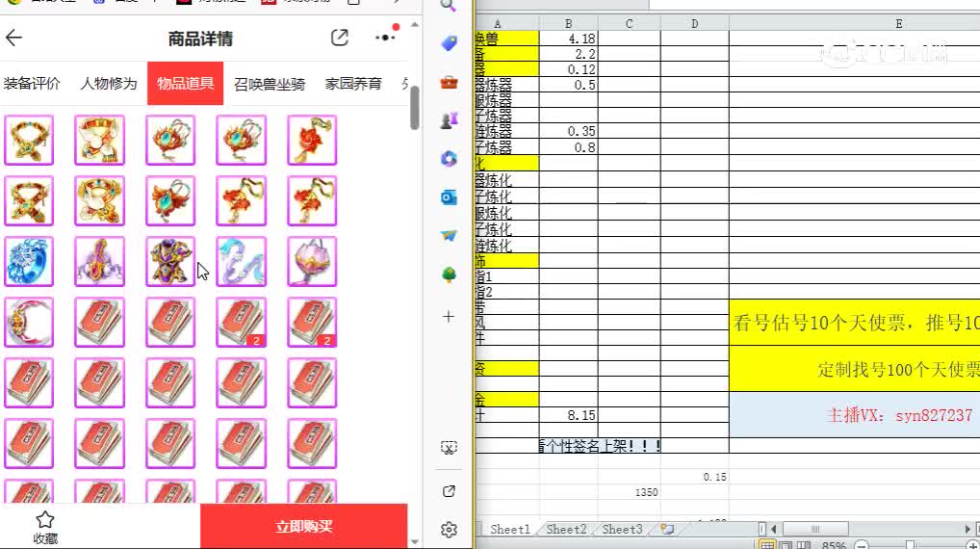Click the screenshot capture icon in sidebar
Viewport: 980px width, 549px height.
[449, 448]
